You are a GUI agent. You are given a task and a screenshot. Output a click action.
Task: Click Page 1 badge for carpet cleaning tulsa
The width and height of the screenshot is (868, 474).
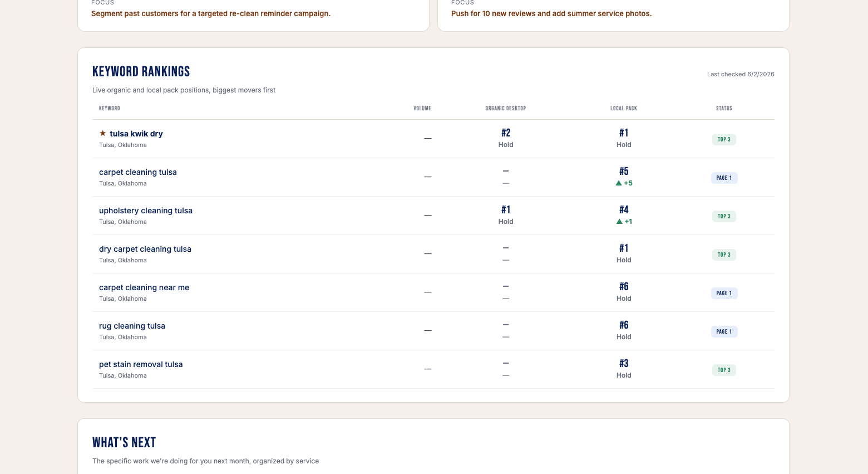pyautogui.click(x=724, y=178)
